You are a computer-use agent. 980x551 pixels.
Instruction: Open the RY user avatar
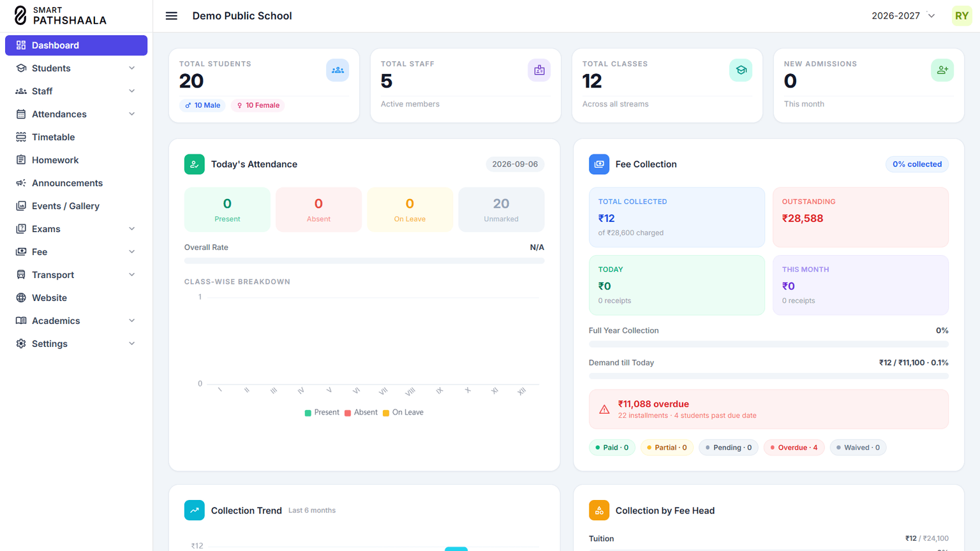(x=961, y=16)
